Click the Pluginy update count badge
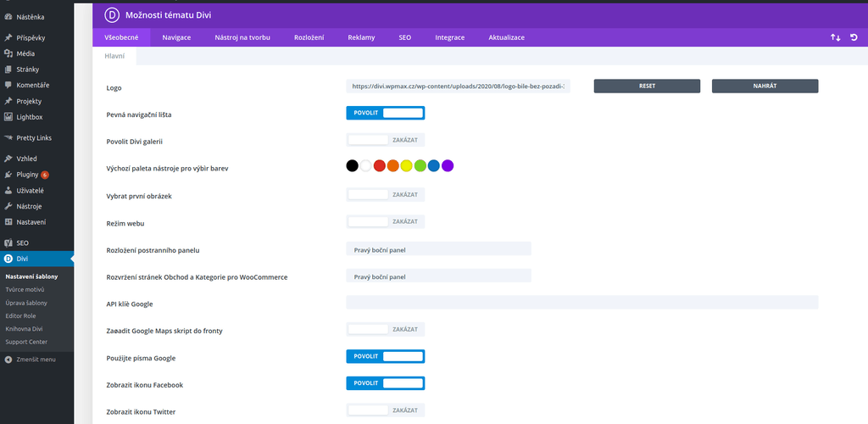 coord(45,175)
